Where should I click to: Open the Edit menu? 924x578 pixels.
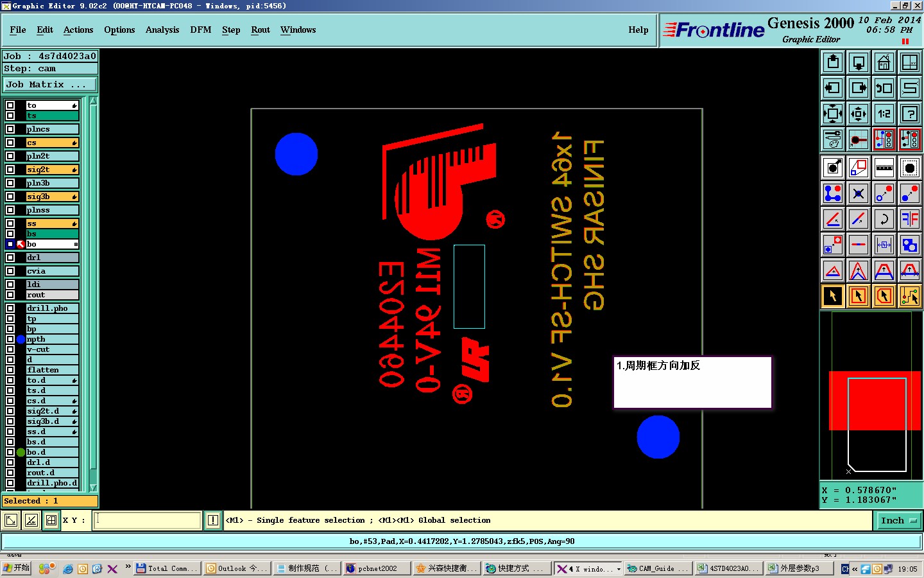point(45,30)
